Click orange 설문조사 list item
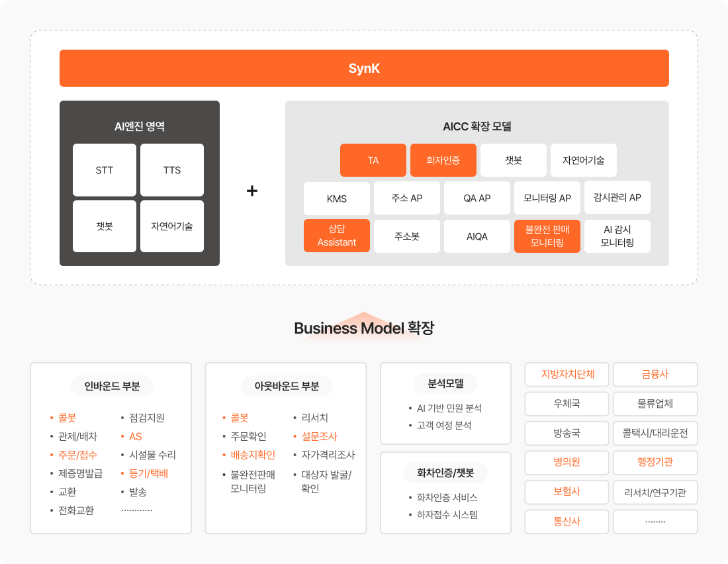The height and width of the screenshot is (564, 728). 320,436
